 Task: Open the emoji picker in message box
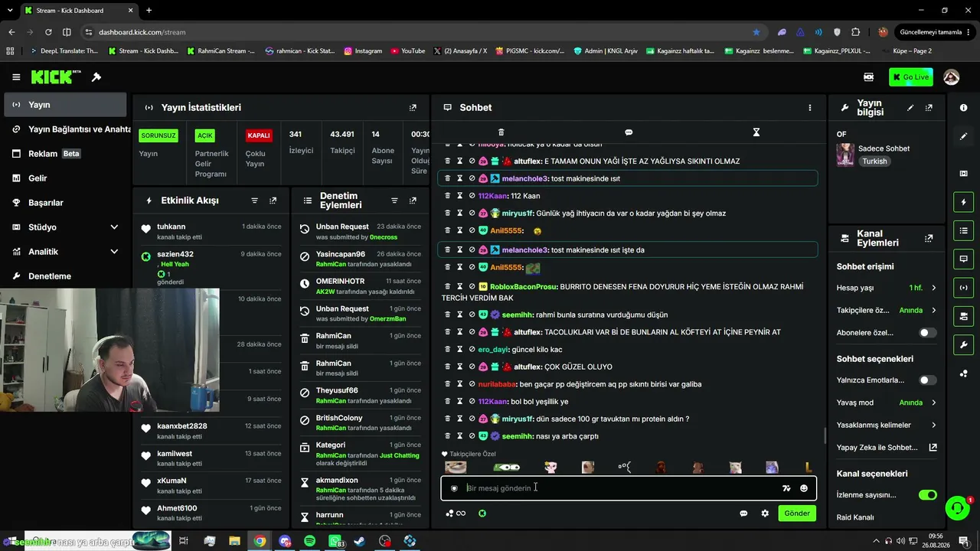point(803,488)
